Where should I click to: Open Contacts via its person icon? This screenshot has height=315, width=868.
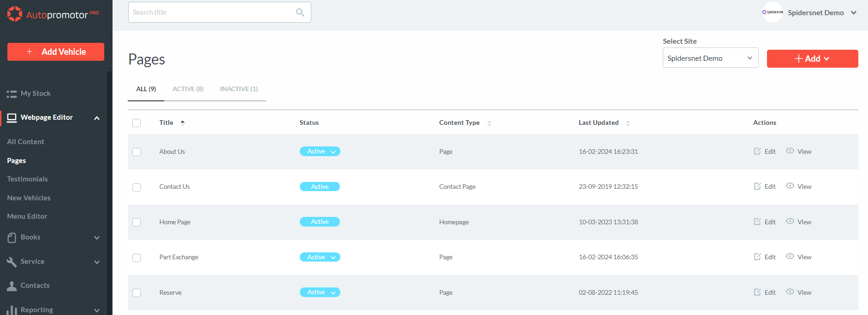coord(12,286)
